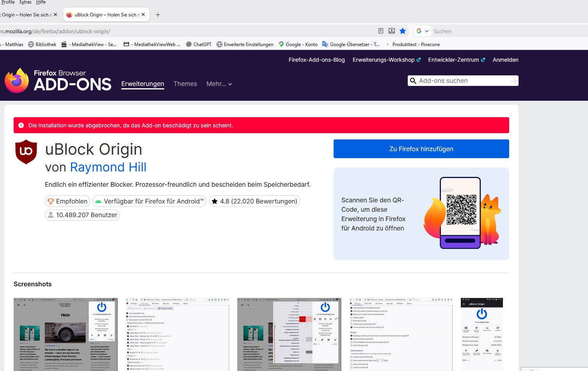Open the Hilfe menu
Viewport: 588px width, 371px height.
pos(41,2)
